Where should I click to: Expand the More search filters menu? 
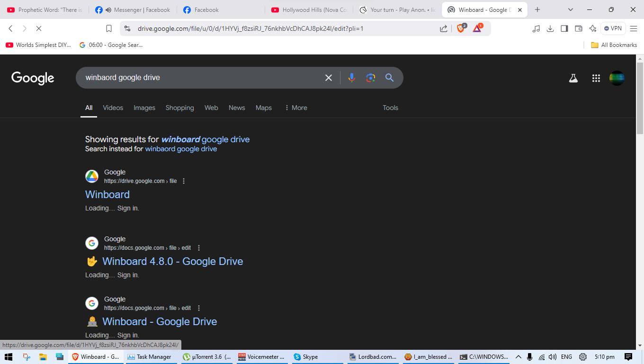pyautogui.click(x=295, y=108)
